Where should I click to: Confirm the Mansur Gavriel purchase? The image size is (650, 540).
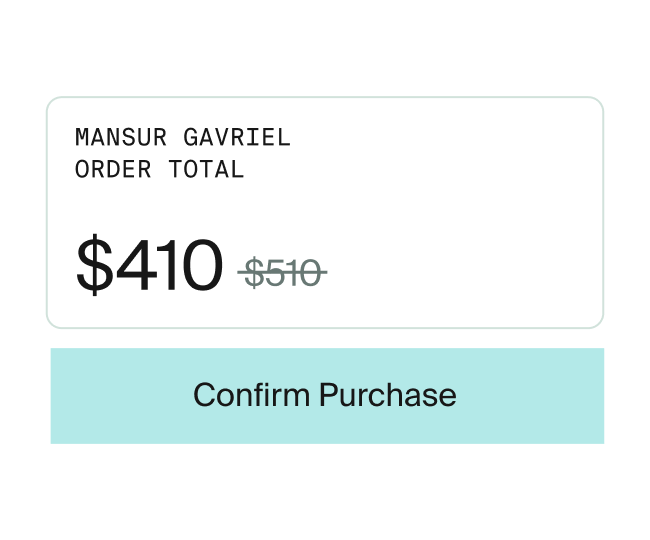[x=327, y=396]
